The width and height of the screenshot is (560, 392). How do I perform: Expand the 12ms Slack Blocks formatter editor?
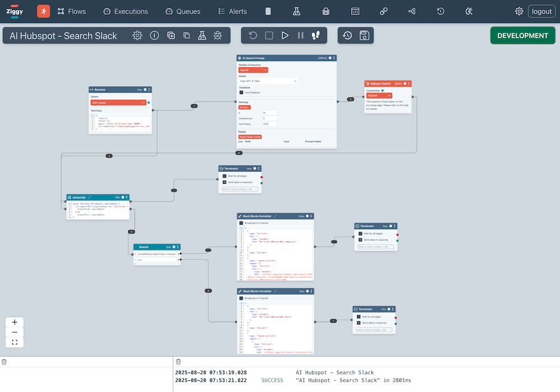point(275,216)
